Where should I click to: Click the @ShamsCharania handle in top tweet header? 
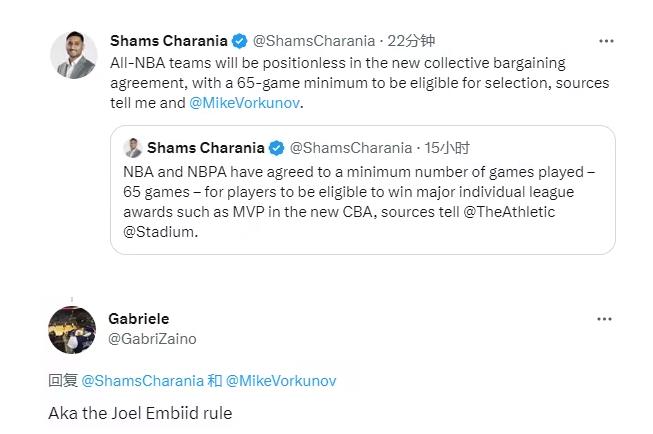click(x=313, y=41)
